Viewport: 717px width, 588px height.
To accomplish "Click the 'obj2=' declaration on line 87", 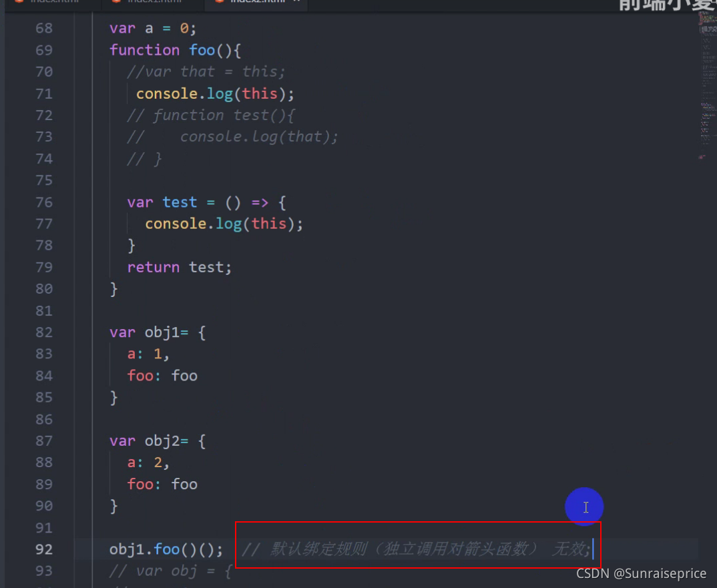I will click(166, 440).
